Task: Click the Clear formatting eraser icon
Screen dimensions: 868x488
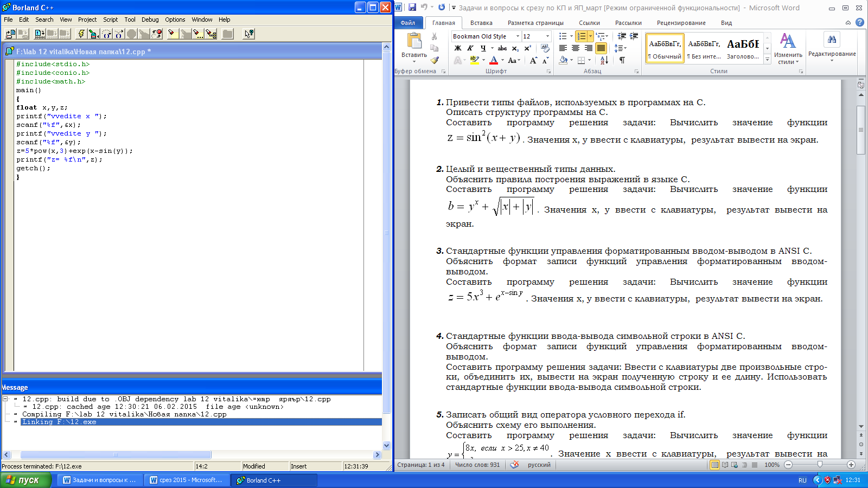Action: (x=545, y=48)
